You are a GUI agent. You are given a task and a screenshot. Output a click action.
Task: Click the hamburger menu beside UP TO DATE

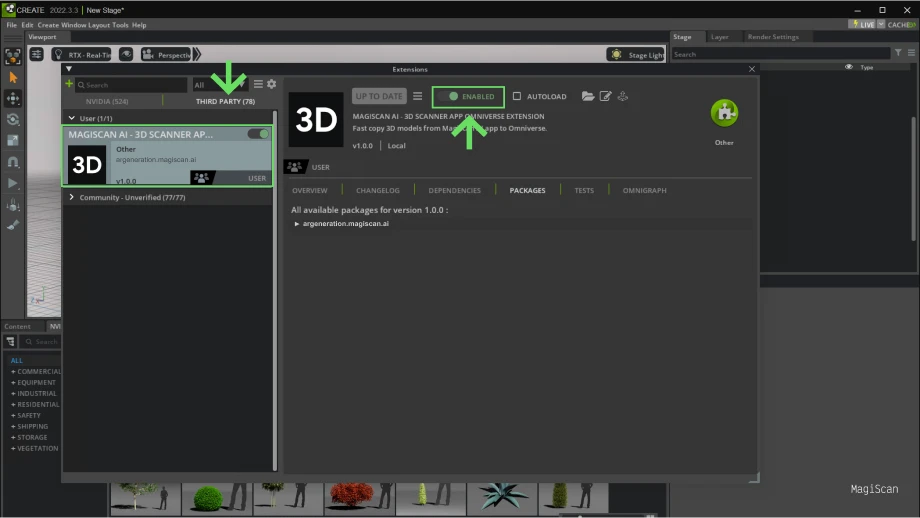(417, 96)
